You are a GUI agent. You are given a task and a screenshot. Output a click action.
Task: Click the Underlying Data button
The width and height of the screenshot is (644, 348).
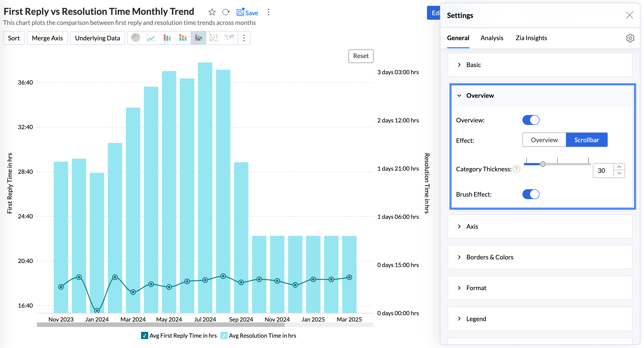click(x=98, y=38)
